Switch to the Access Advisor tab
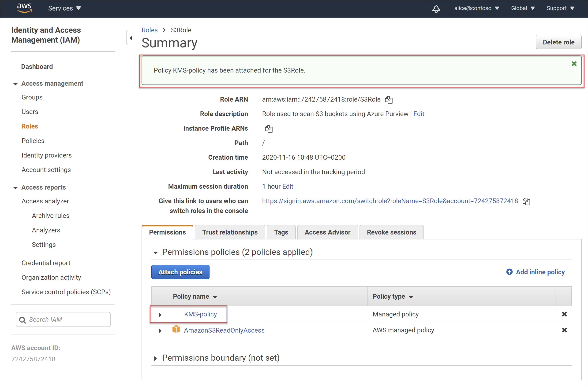Viewport: 588px width, 385px height. (x=328, y=232)
